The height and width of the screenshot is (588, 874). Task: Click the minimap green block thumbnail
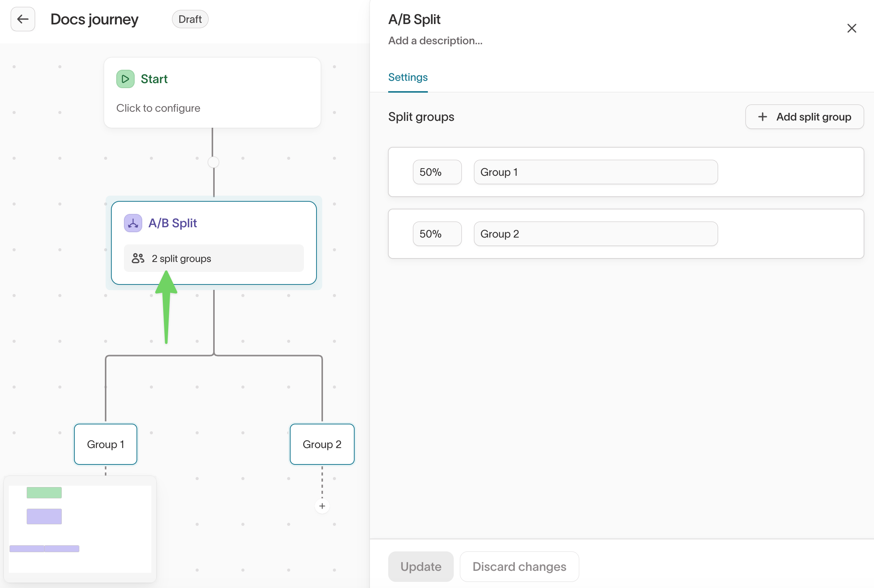44,493
